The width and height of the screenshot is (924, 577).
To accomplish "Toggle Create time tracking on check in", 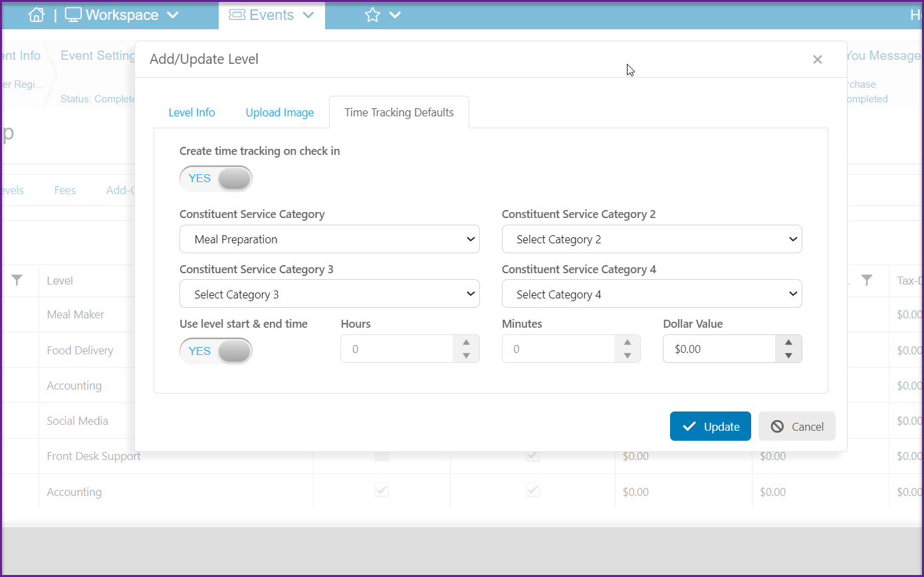I will coord(216,178).
